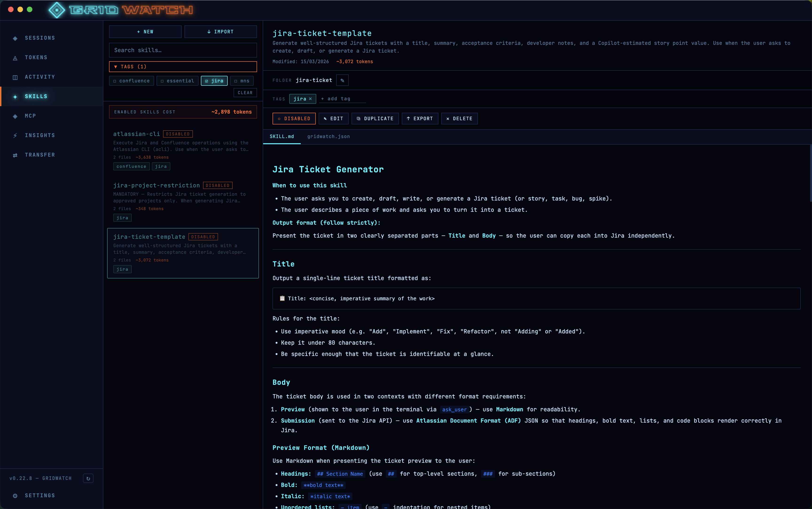Click the Import button
This screenshot has width=812, height=509.
(x=221, y=32)
